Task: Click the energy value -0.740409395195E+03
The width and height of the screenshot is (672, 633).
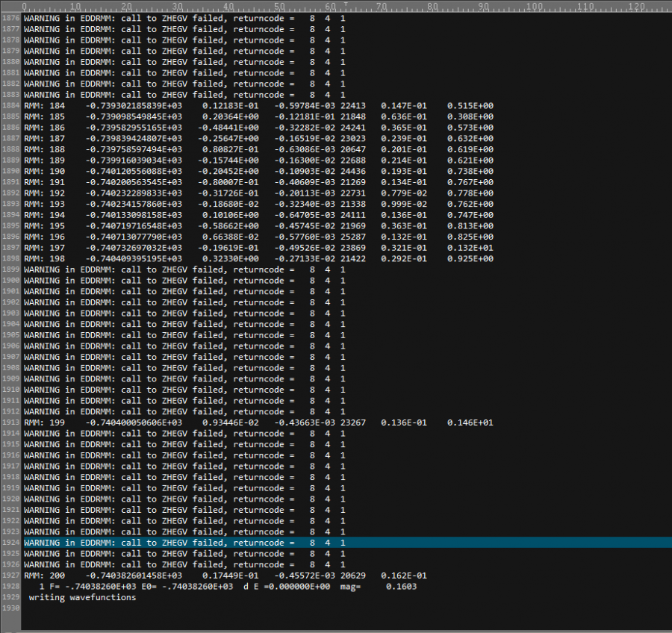Action: 134,259
